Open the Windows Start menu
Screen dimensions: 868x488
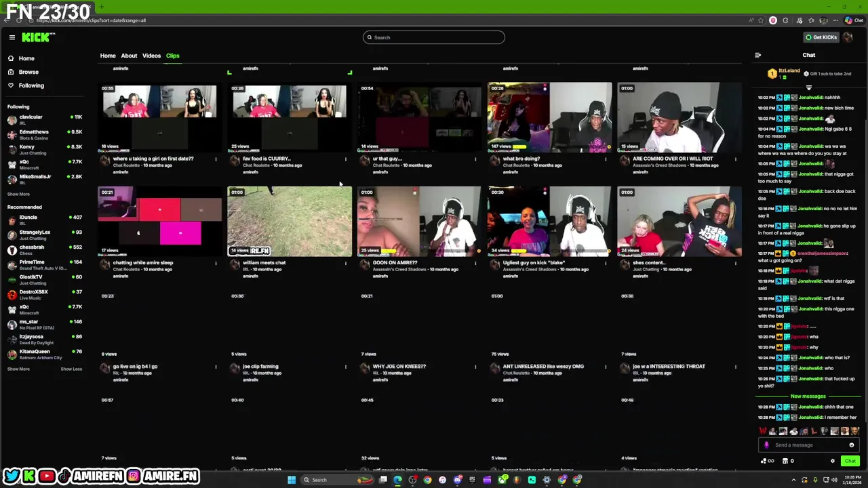pyautogui.click(x=292, y=480)
